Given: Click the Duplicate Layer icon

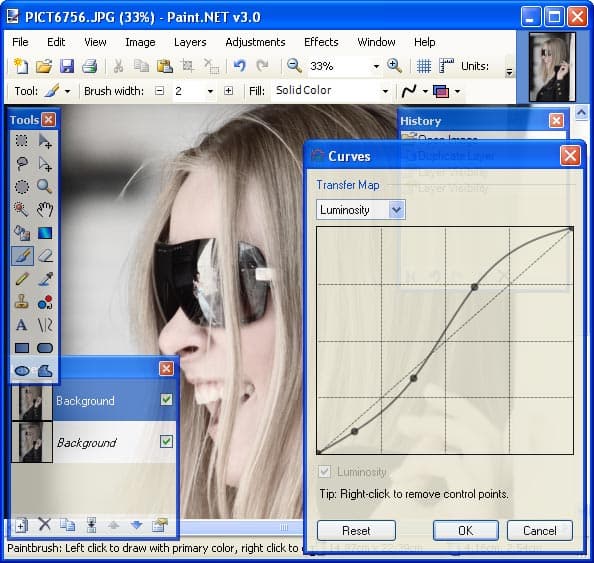Looking at the screenshot, I should tap(67, 525).
